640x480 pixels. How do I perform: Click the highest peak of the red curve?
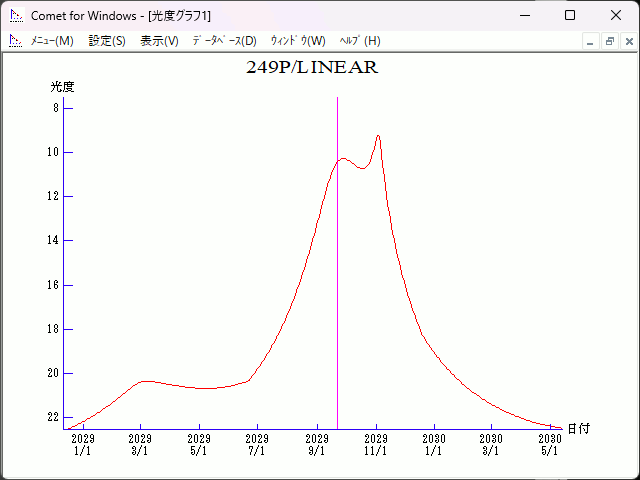(x=377, y=136)
